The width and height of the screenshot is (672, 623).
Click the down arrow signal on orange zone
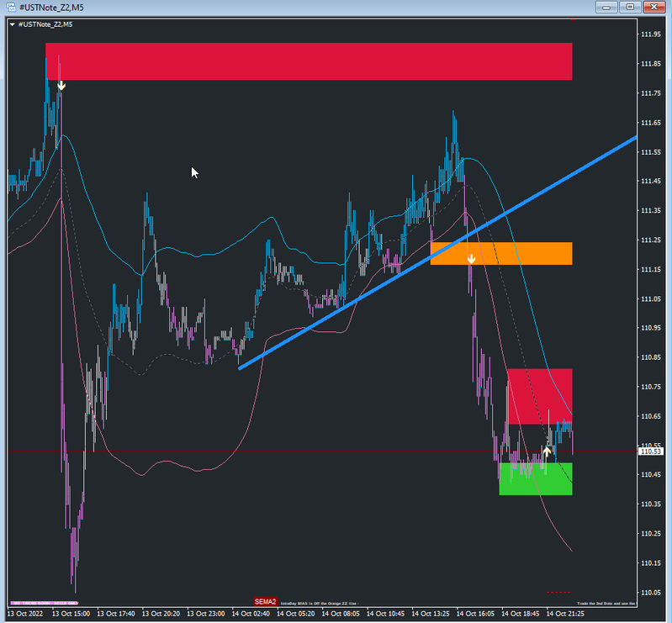[471, 259]
